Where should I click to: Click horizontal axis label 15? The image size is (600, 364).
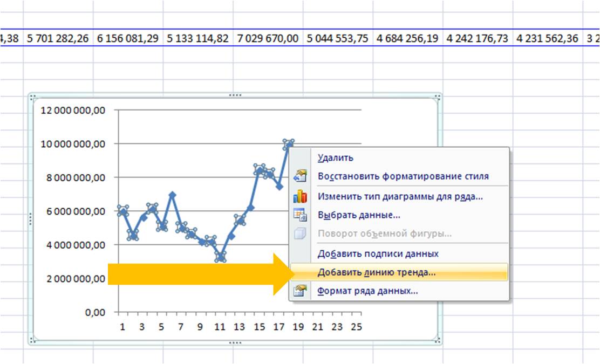tap(259, 327)
